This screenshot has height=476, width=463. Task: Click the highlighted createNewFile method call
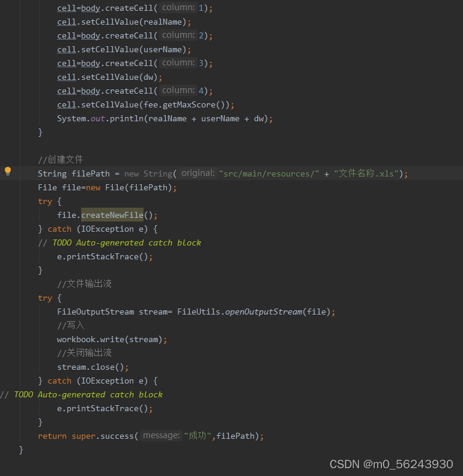point(112,215)
